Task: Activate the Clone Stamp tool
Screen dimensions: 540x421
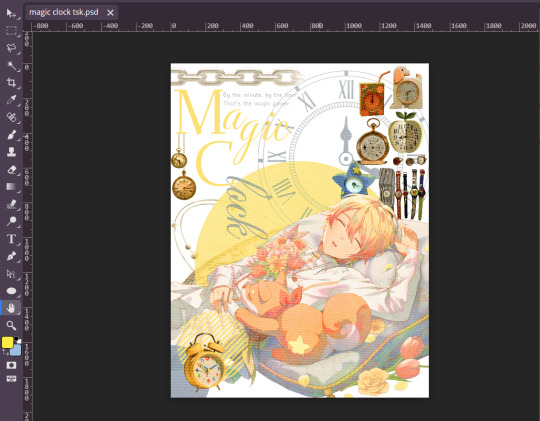Action: (x=11, y=152)
